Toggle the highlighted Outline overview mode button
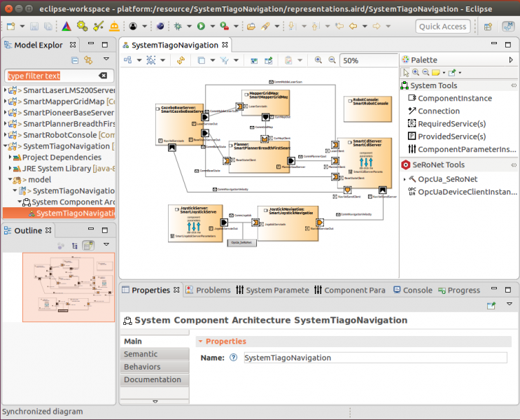Screen dimensions: 520x420 pyautogui.click(x=88, y=245)
